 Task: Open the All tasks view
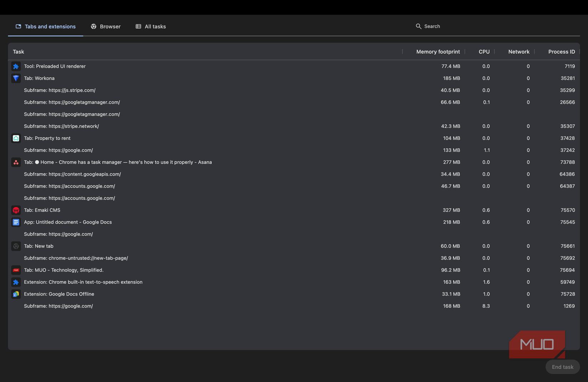[x=150, y=26]
